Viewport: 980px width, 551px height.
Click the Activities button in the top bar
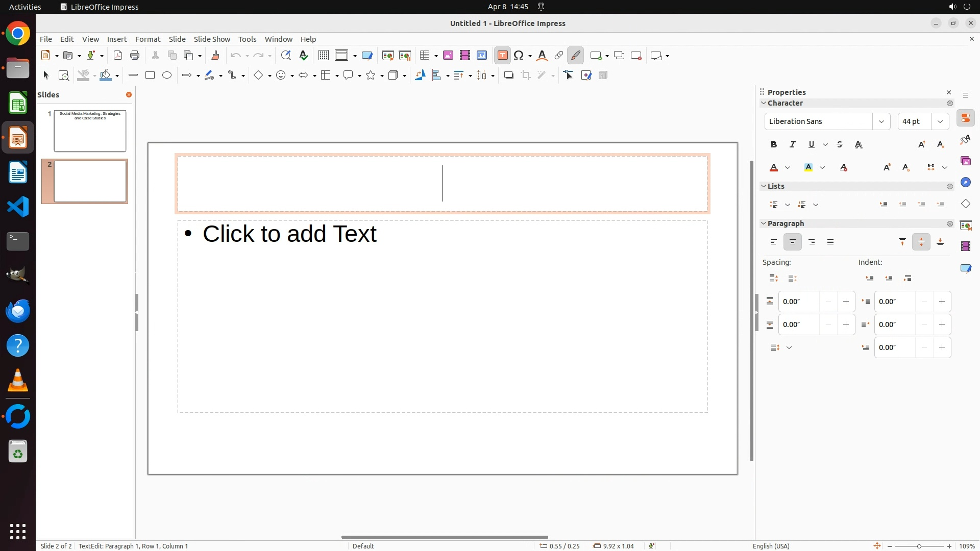25,7
